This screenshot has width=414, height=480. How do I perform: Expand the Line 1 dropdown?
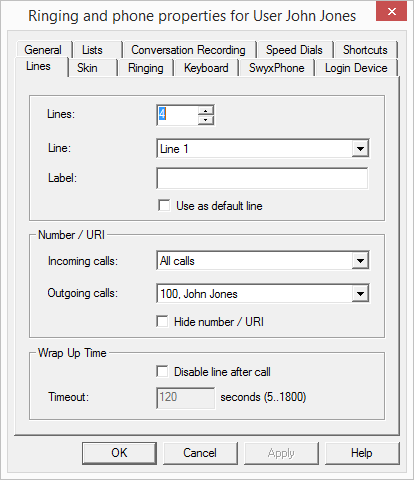point(360,149)
